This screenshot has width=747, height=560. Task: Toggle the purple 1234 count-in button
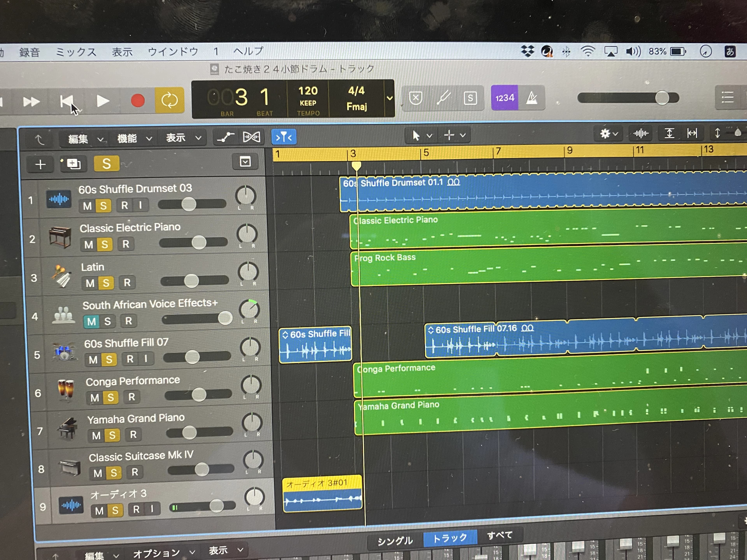click(x=505, y=98)
